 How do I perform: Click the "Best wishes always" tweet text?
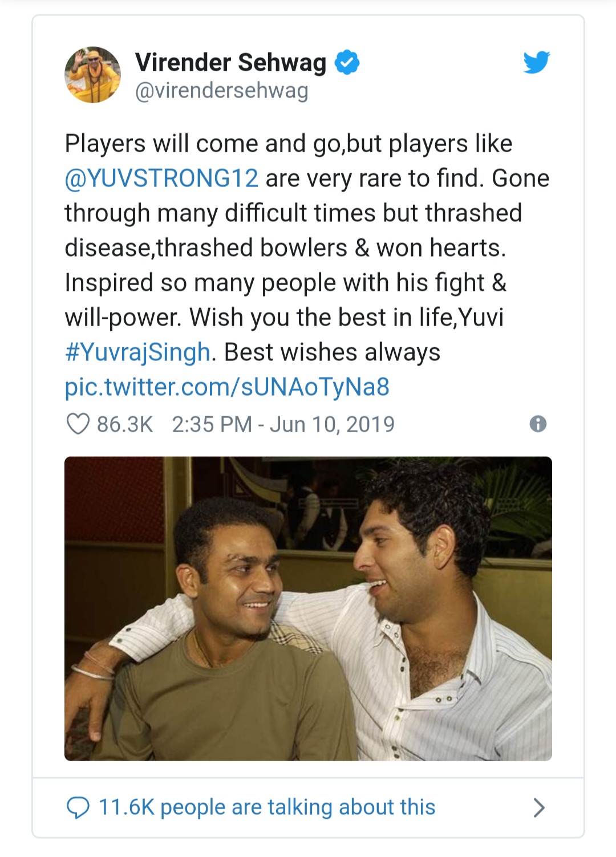click(332, 352)
